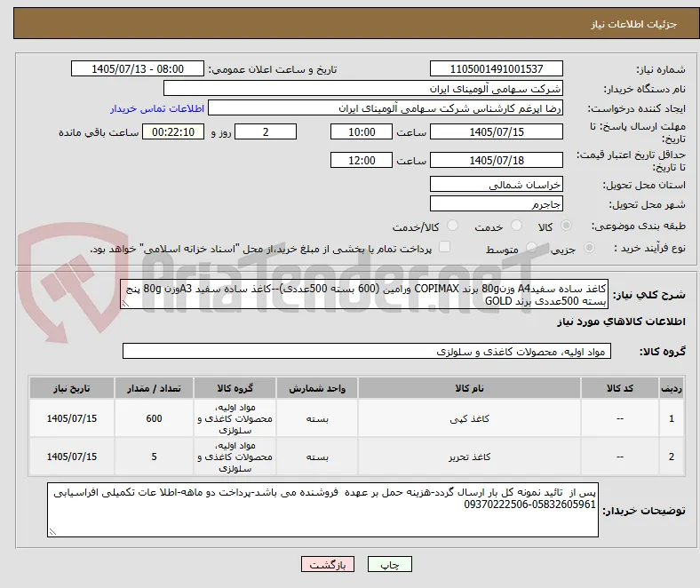Image resolution: width=700 pixels, height=588 pixels.
Task: Click the need date cell in کاغذ کپی row
Action: (x=72, y=418)
